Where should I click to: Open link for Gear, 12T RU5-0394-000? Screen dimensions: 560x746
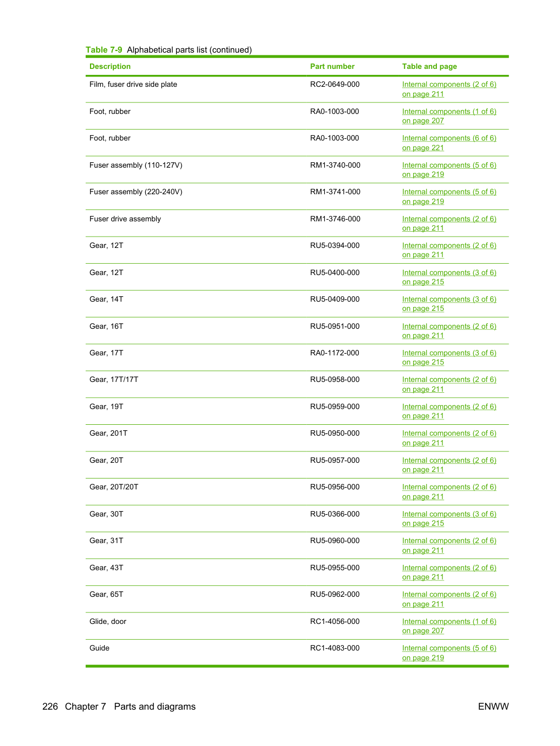449,250
